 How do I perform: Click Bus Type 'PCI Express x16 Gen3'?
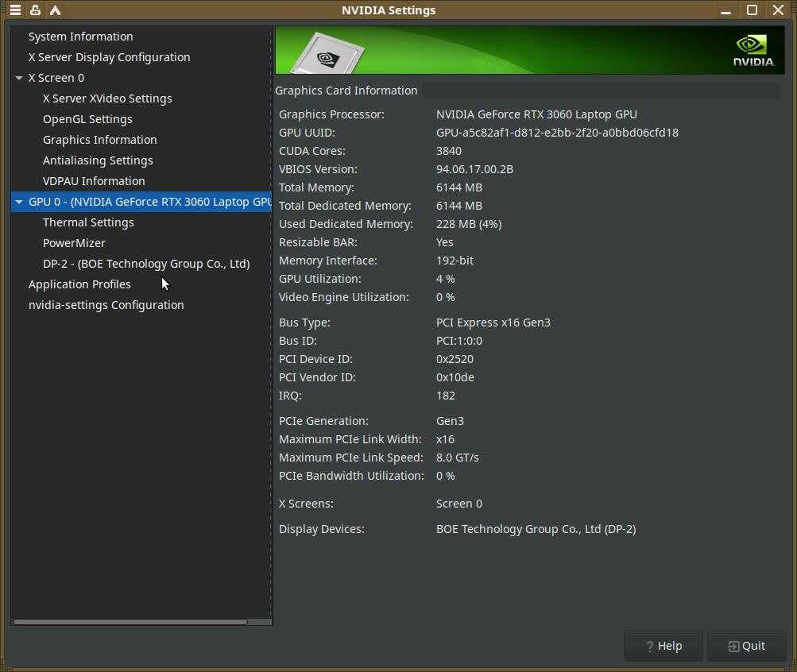click(493, 323)
